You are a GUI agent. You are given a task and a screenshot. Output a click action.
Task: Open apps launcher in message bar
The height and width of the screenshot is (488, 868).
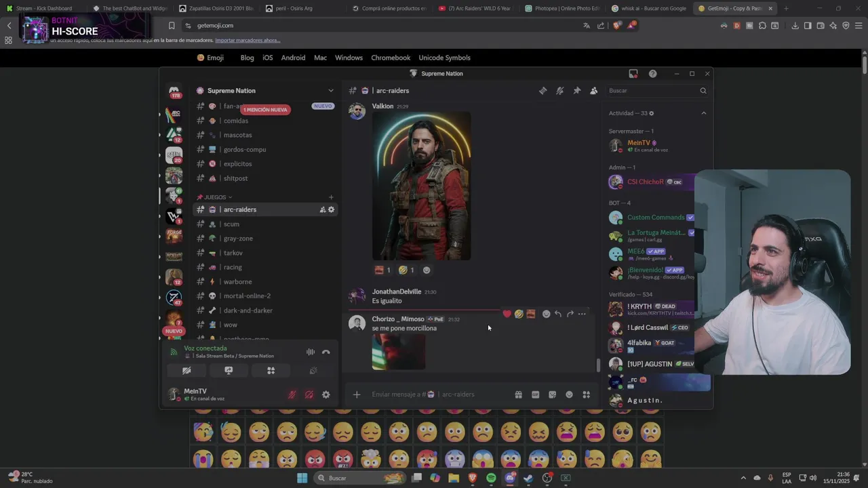(586, 394)
